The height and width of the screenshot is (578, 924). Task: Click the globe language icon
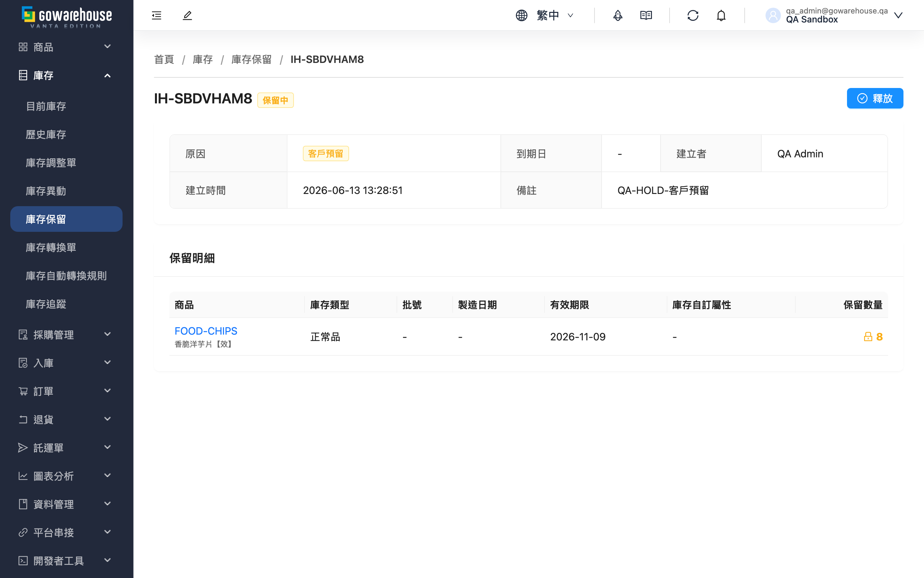tap(522, 15)
